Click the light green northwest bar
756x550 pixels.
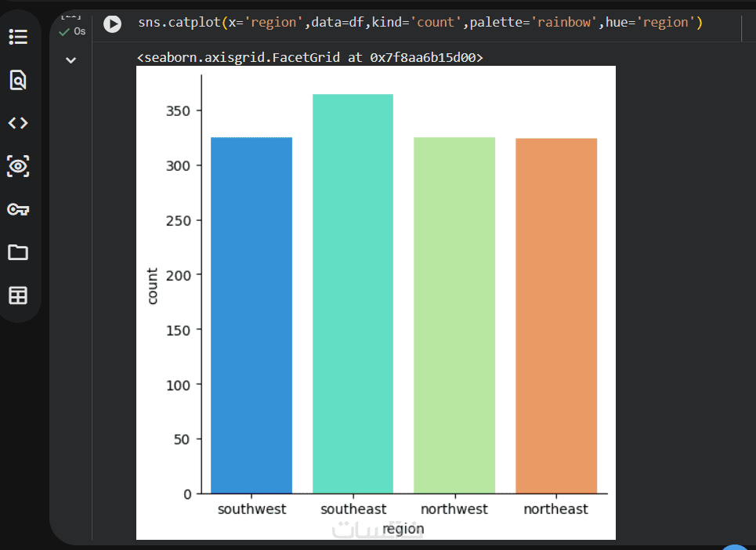coord(454,315)
